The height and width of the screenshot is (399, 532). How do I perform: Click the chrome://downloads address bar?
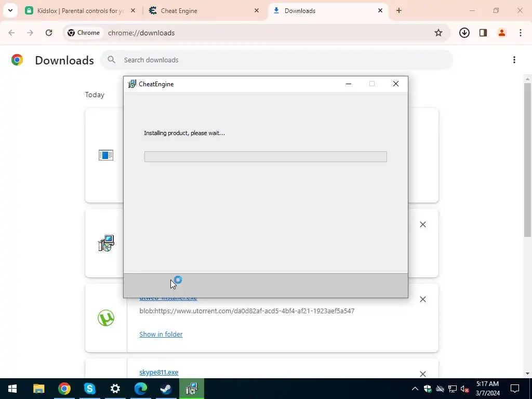(257, 33)
